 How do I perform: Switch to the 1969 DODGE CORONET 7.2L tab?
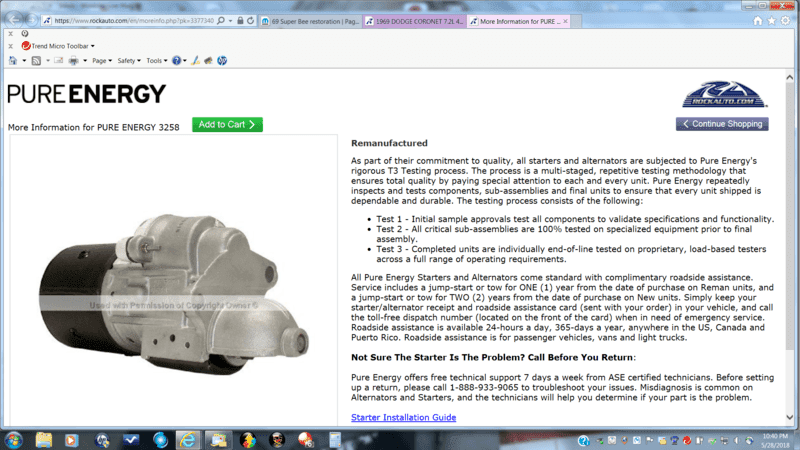tap(415, 21)
